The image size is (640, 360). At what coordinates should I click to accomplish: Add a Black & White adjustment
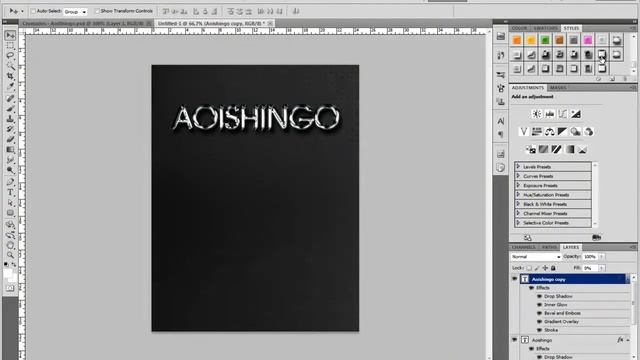point(562,131)
